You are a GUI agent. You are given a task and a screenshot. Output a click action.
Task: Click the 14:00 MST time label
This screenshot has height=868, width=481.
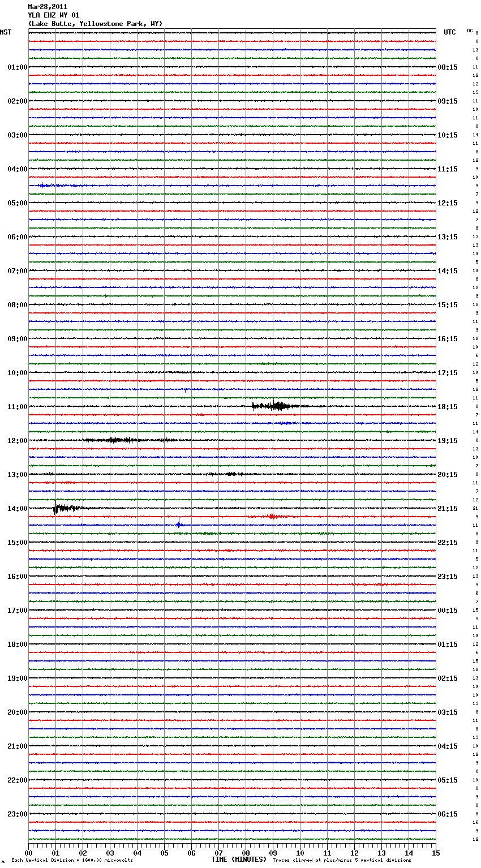coord(18,509)
